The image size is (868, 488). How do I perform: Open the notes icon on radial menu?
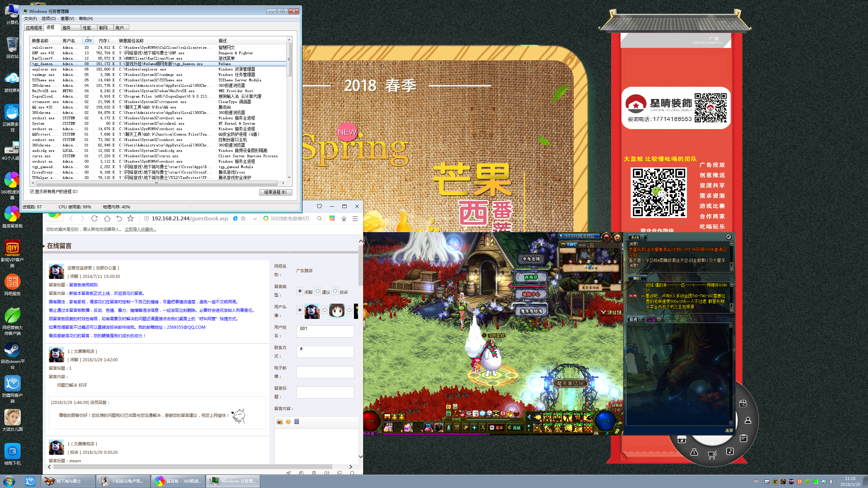click(x=744, y=439)
